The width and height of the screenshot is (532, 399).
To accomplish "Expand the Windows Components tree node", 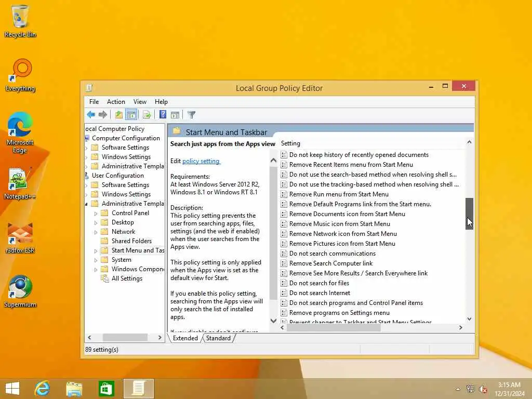I will click(96, 270).
